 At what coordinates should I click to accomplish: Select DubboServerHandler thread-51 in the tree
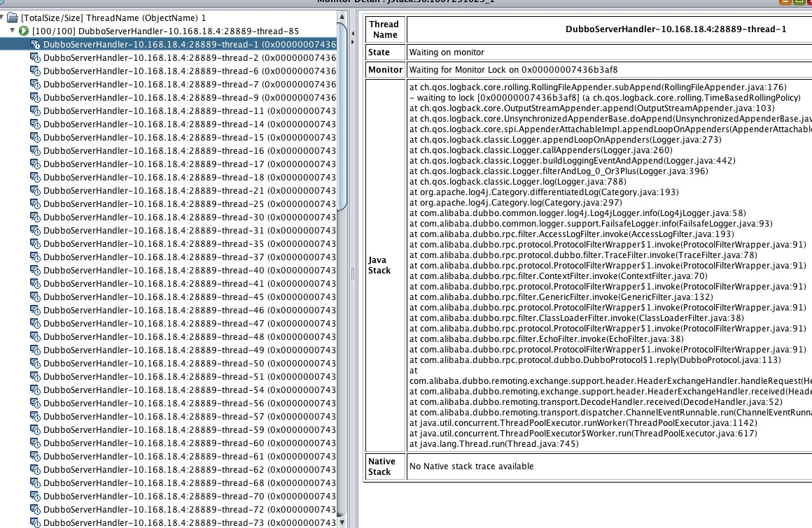[x=190, y=376]
